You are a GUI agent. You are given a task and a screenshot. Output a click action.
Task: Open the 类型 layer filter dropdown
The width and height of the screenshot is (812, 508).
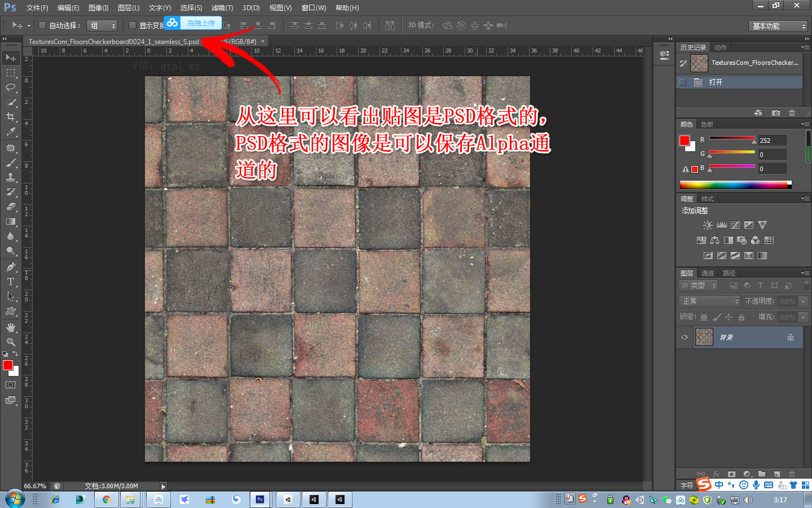pyautogui.click(x=699, y=285)
